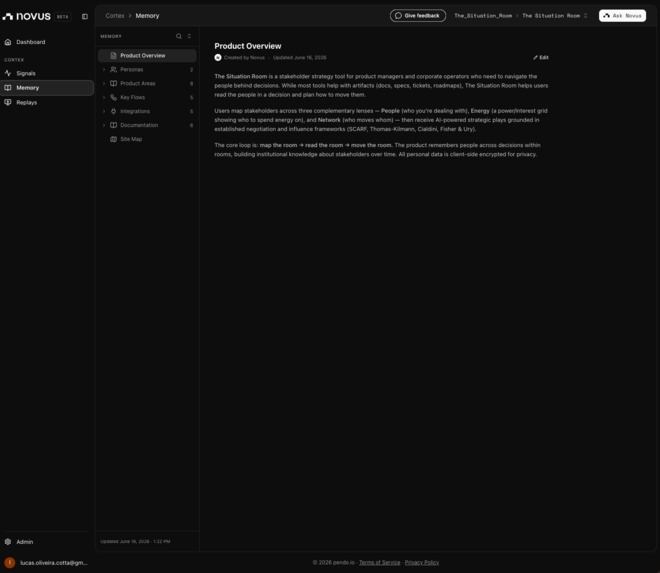Screen dimensions: 660x573
Task: Click the Documentation count badge 6
Action: [192, 125]
